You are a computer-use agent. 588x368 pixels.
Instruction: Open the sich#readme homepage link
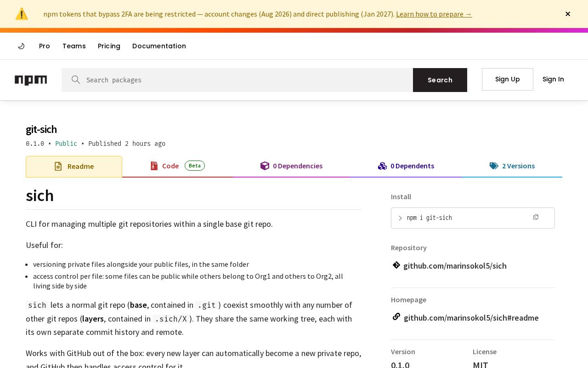pyautogui.click(x=471, y=318)
